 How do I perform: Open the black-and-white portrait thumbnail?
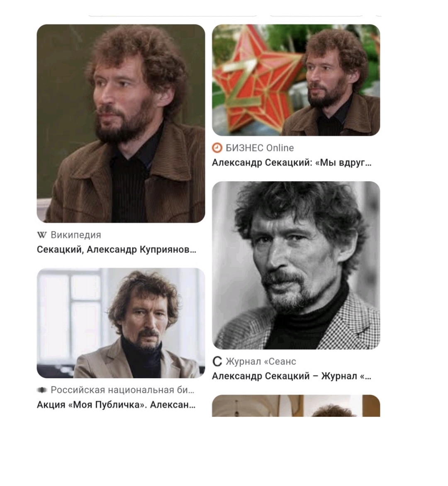(x=296, y=265)
